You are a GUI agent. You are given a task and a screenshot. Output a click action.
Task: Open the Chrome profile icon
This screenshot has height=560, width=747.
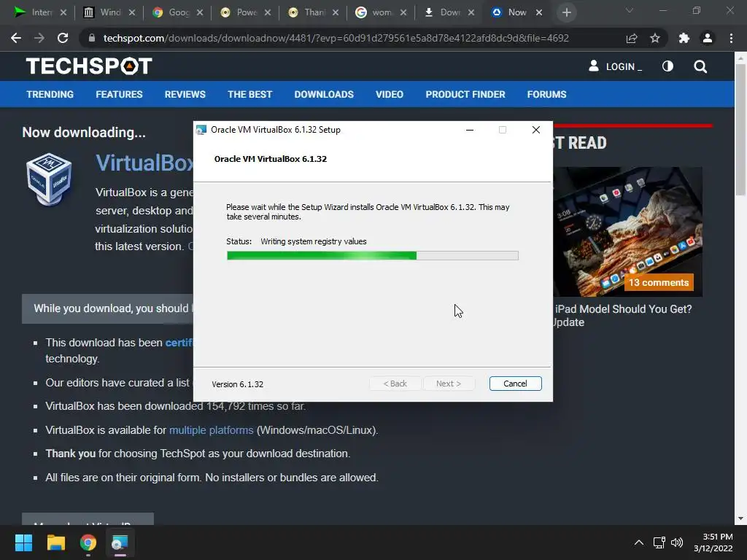pos(708,38)
